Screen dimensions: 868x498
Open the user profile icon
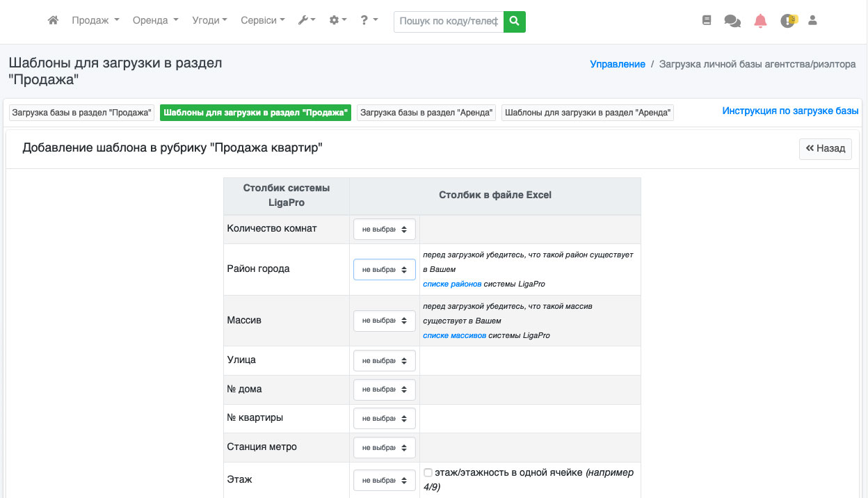click(x=812, y=21)
